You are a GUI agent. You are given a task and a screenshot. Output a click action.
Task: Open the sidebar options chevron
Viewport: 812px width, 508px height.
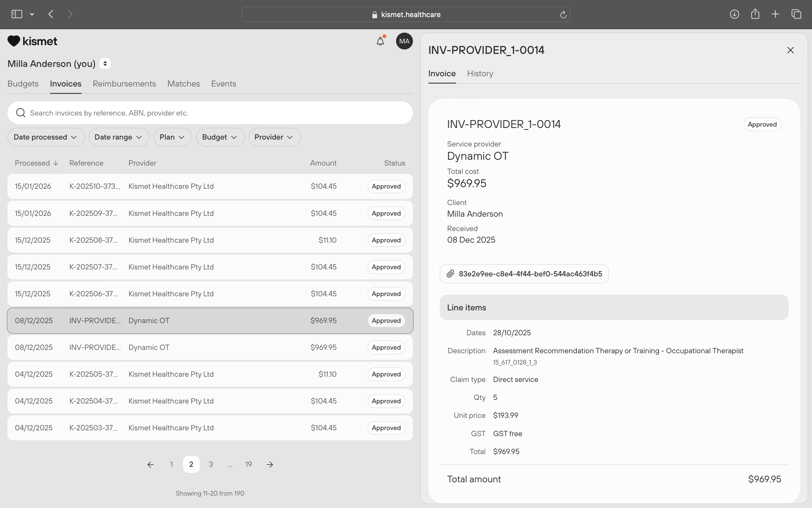(32, 14)
